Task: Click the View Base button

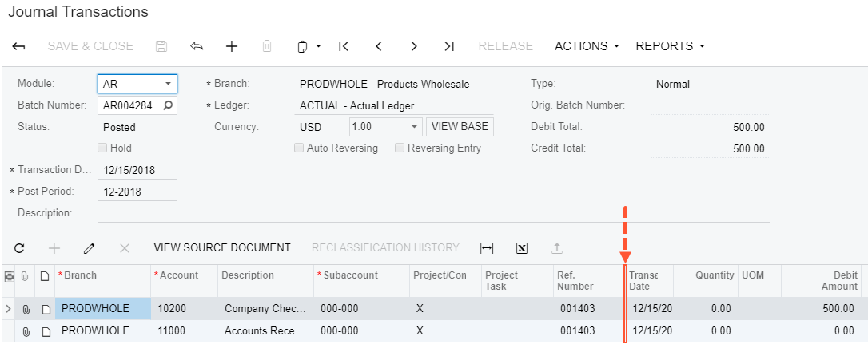Action: [x=460, y=127]
